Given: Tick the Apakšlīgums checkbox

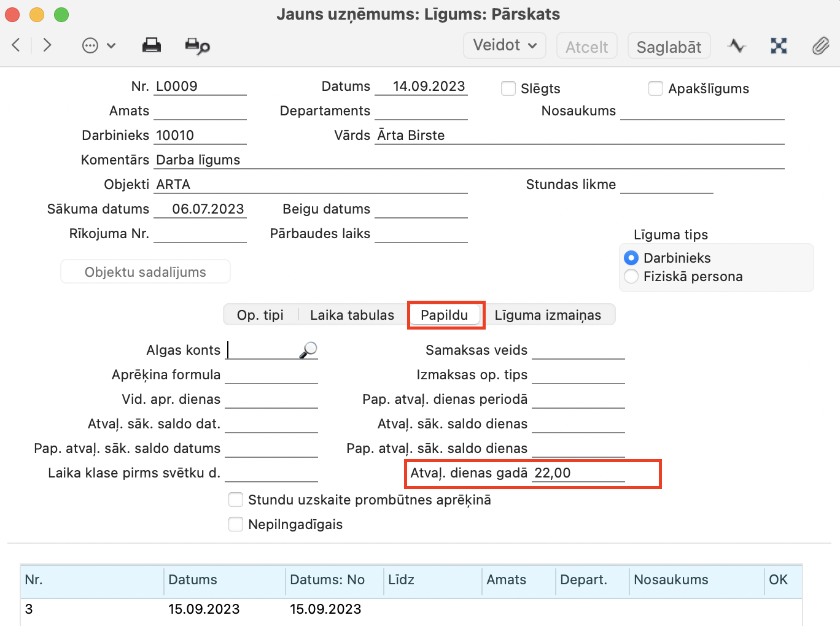Looking at the screenshot, I should click(x=656, y=88).
